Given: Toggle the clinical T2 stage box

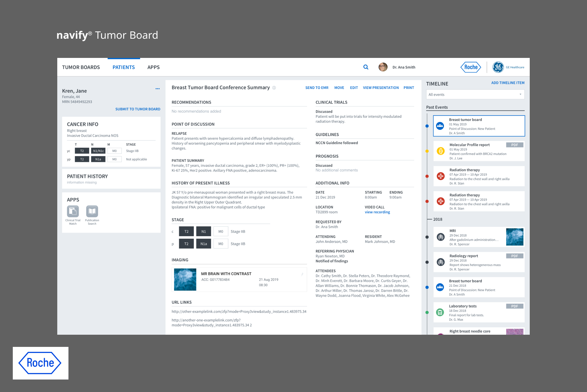Looking at the screenshot, I should (x=186, y=231).
